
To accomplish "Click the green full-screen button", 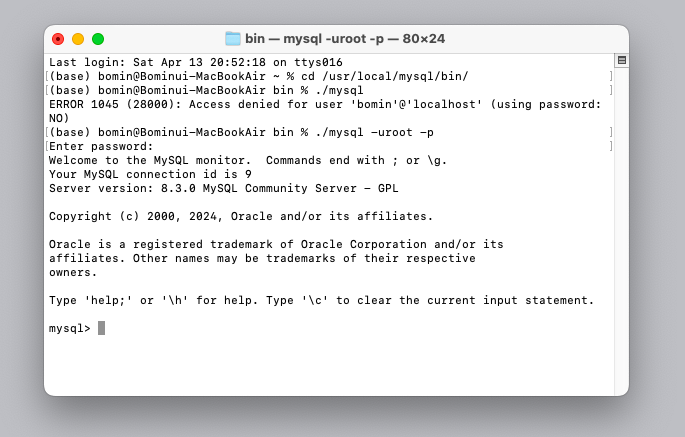I will [x=98, y=39].
